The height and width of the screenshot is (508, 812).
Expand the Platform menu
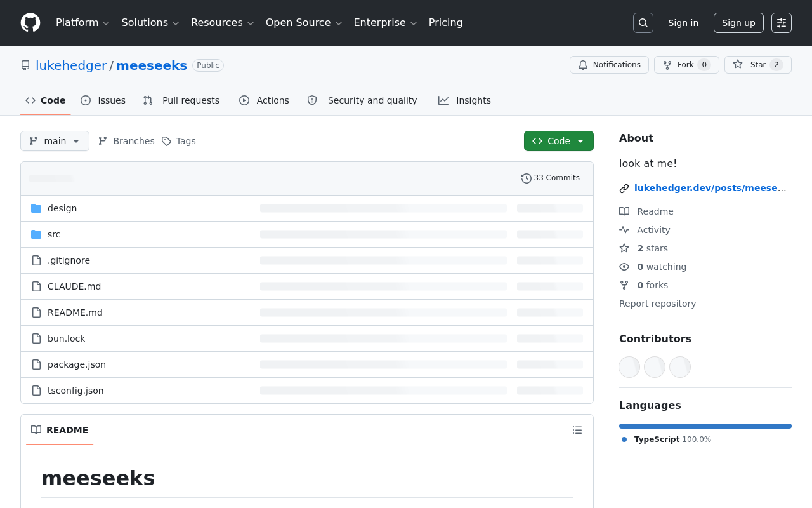pos(82,23)
